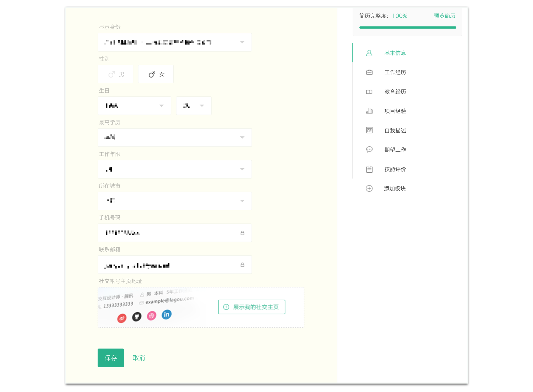Click the clipboard icon for 技能评价
This screenshot has height=392, width=533.
[369, 169]
